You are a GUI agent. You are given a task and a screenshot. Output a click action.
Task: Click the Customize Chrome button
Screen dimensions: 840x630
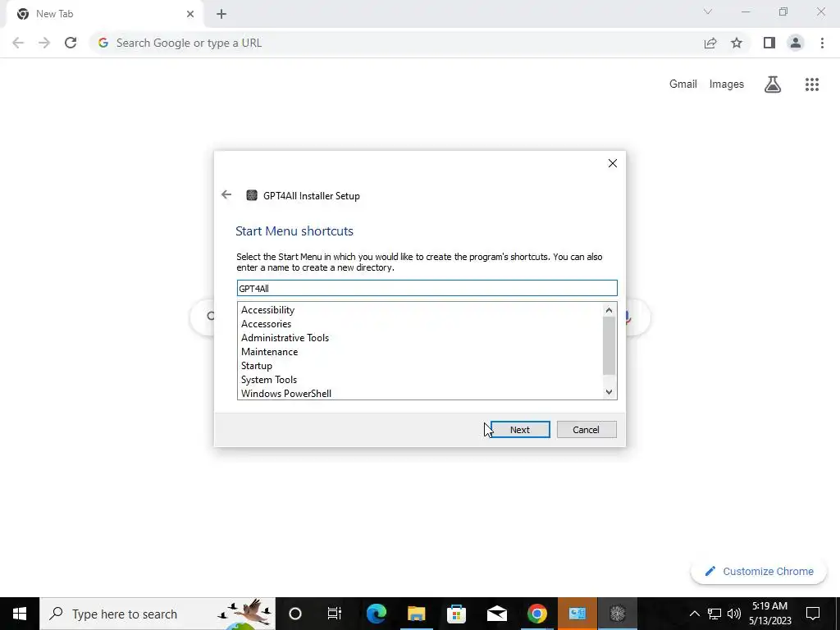click(759, 571)
